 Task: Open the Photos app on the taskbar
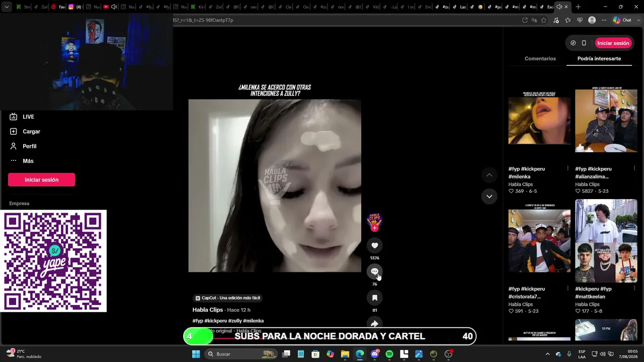419,354
